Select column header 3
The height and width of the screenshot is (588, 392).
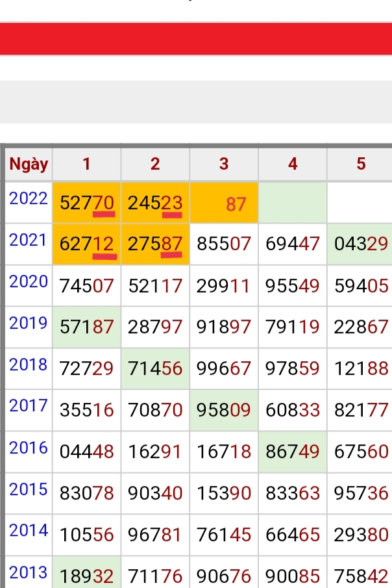[224, 164]
